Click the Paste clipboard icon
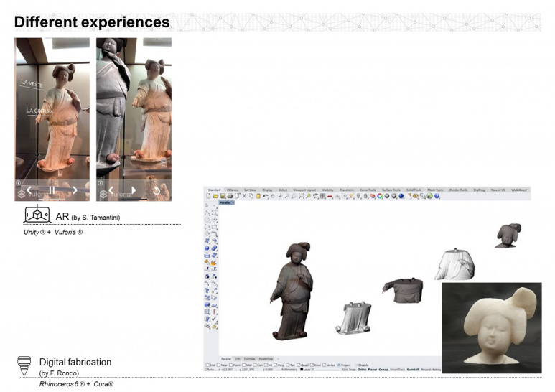555x392 pixels. pos(258,196)
